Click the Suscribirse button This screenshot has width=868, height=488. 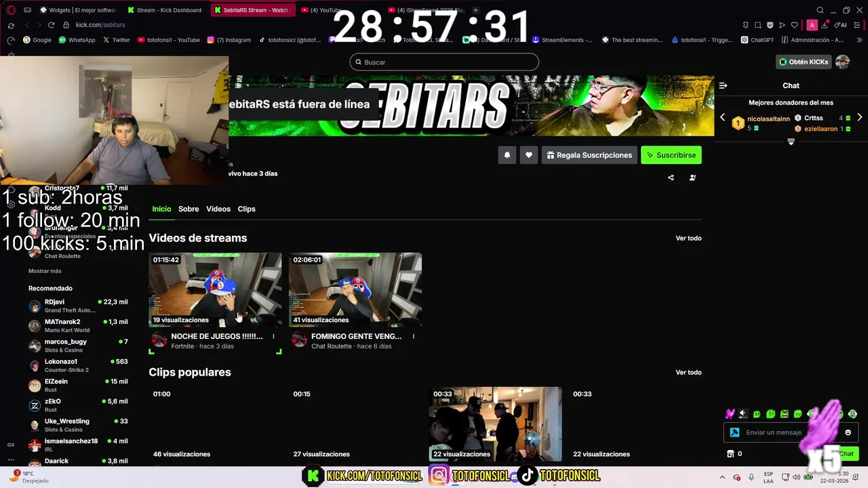click(x=671, y=155)
